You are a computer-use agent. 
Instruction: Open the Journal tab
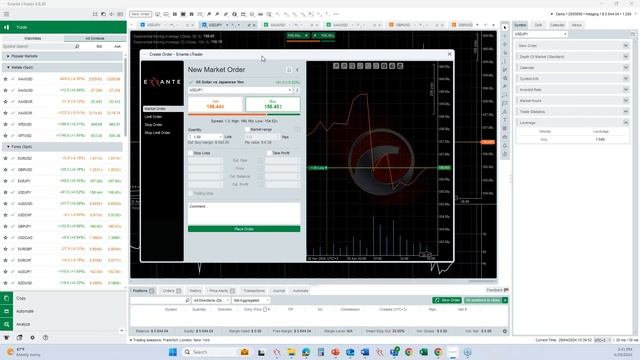point(279,291)
